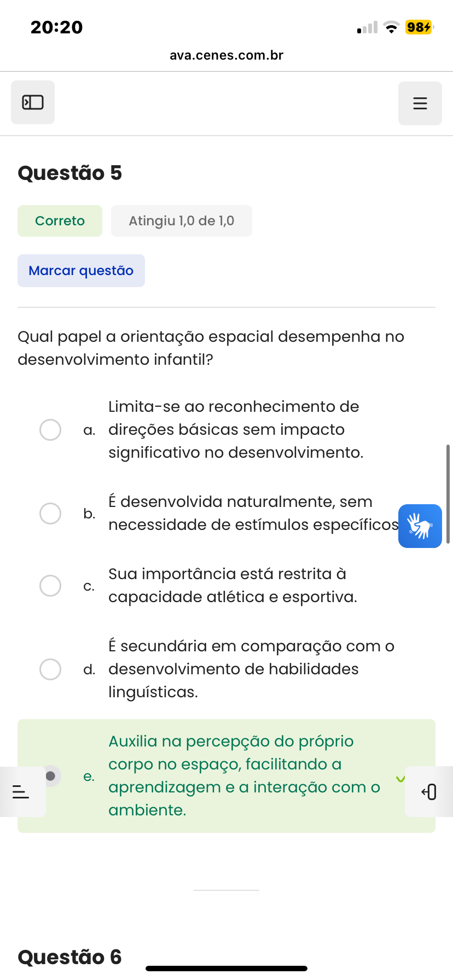
Task: Click the page scrollbar on right edge
Action: pyautogui.click(x=448, y=494)
